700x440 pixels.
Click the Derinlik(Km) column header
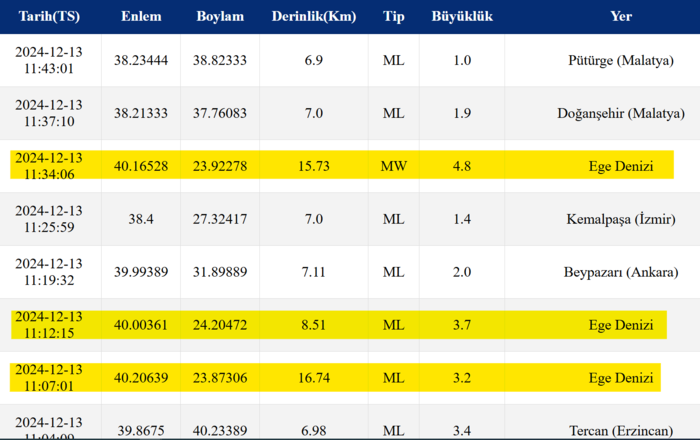[313, 17]
